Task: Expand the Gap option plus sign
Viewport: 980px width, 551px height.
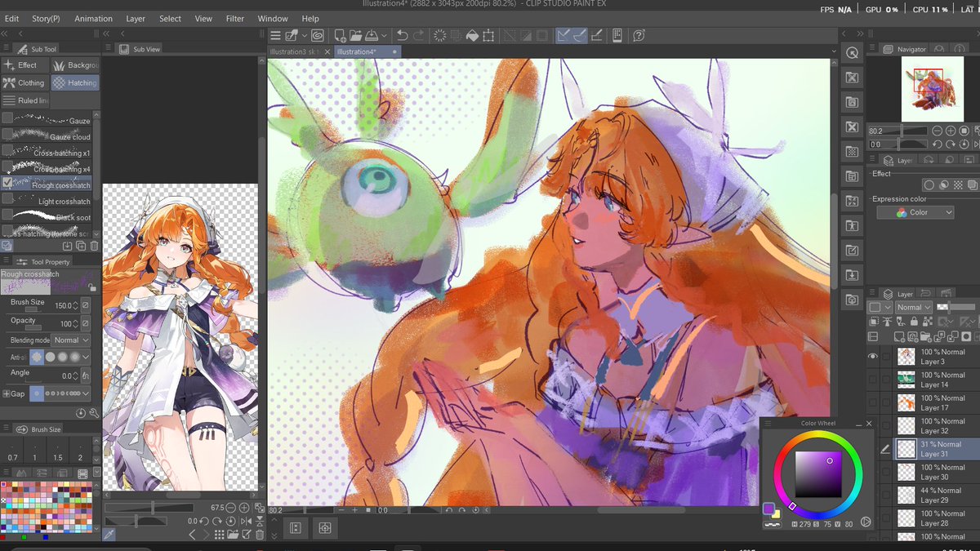Action: click(x=7, y=393)
